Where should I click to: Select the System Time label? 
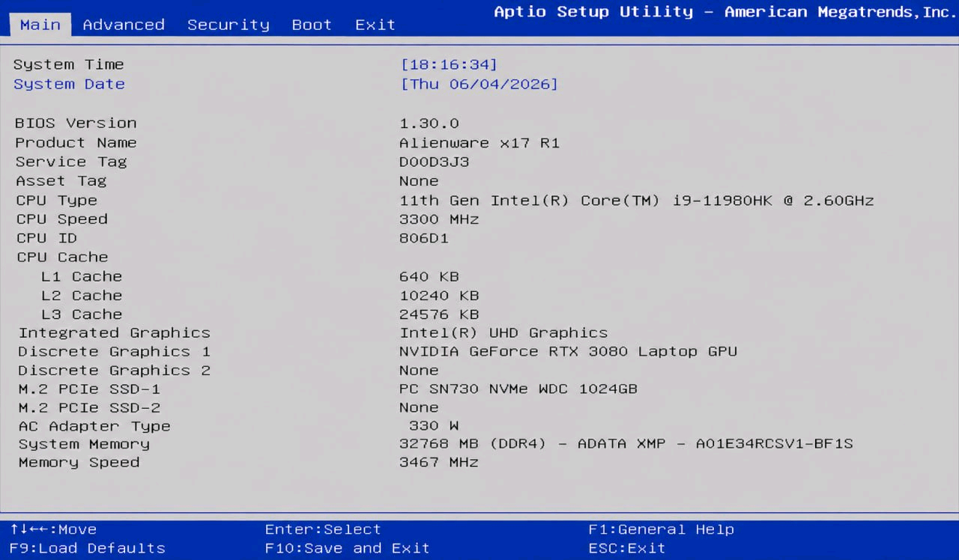(x=69, y=64)
